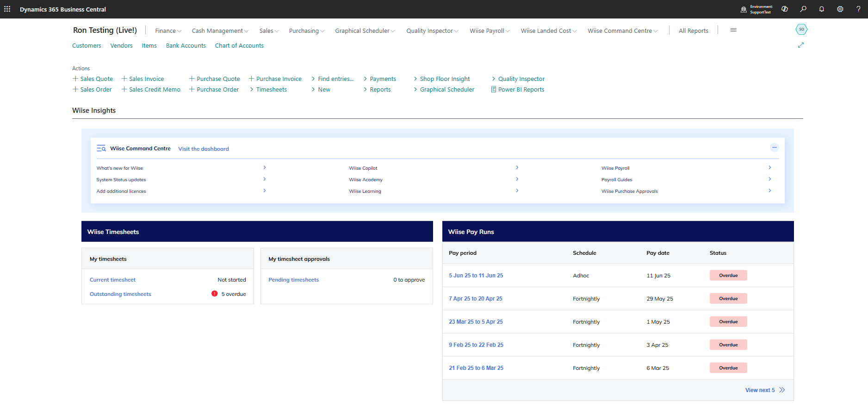Screen dimensions: 868x412
Task: Click Overdue badge for 21 Feb 25 pay run
Action: tap(728, 368)
